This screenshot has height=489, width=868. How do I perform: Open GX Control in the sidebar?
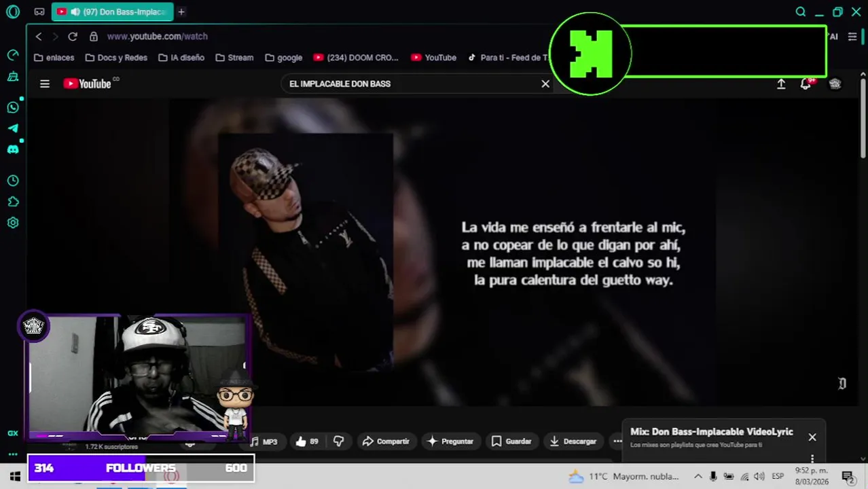pyautogui.click(x=13, y=55)
